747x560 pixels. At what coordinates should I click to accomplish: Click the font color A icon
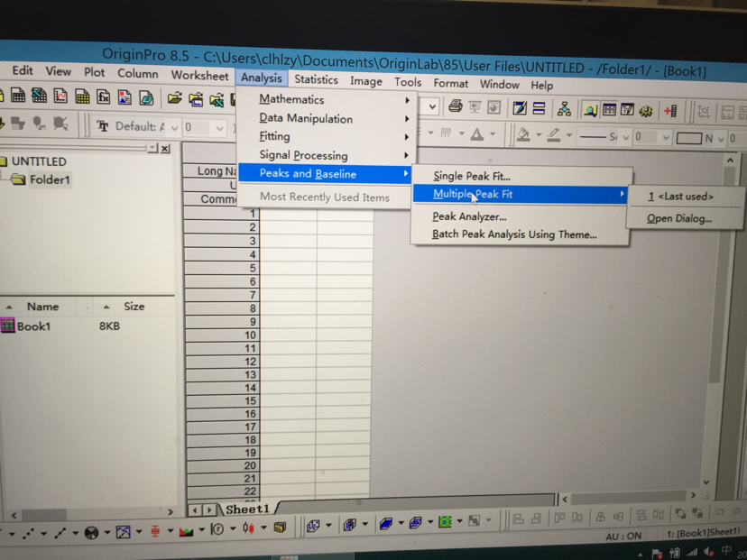click(477, 134)
